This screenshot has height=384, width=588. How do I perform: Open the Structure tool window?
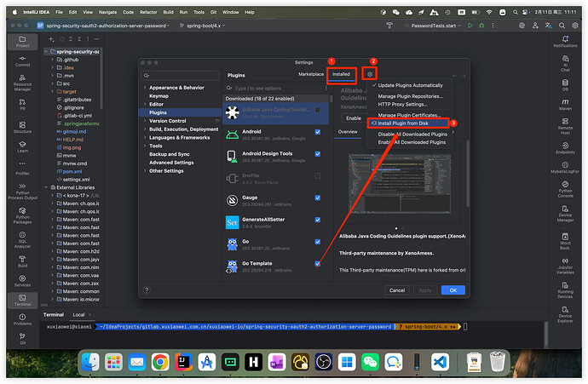point(22,127)
